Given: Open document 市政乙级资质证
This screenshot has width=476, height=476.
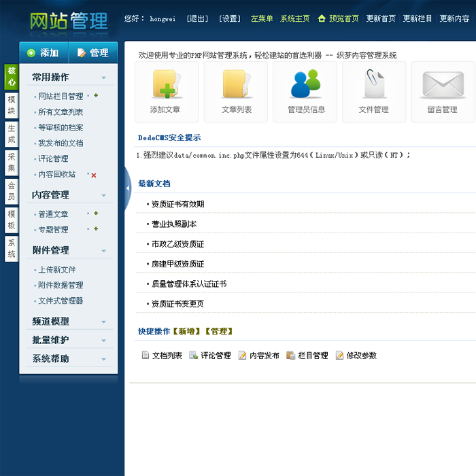Looking at the screenshot, I should (178, 244).
